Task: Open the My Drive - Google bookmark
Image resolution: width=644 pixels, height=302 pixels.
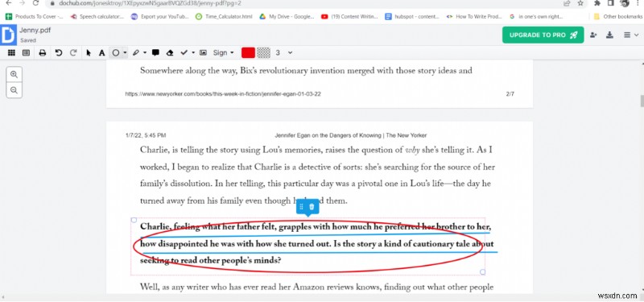Action: pos(287,17)
